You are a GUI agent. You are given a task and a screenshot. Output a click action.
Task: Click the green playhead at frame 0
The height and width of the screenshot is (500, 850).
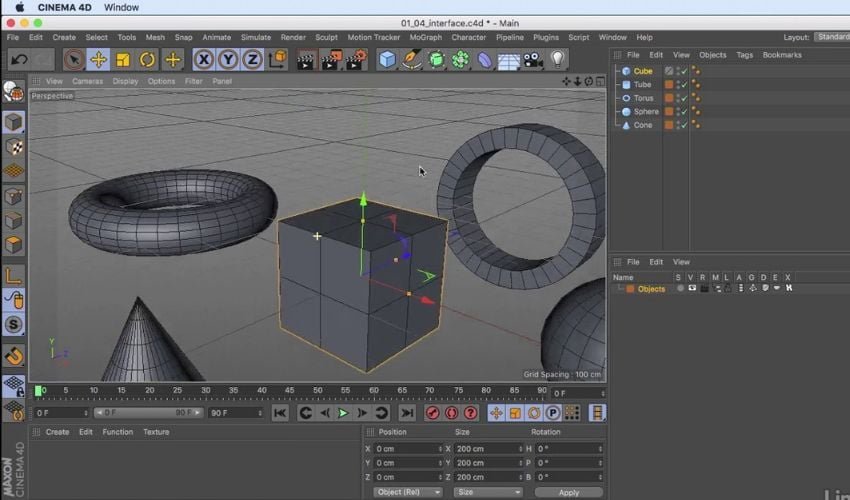coord(38,390)
